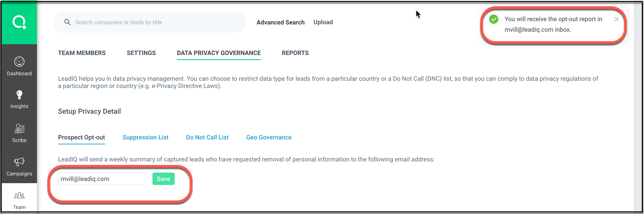
Task: Dismiss the opt-out report notification
Action: (616, 19)
